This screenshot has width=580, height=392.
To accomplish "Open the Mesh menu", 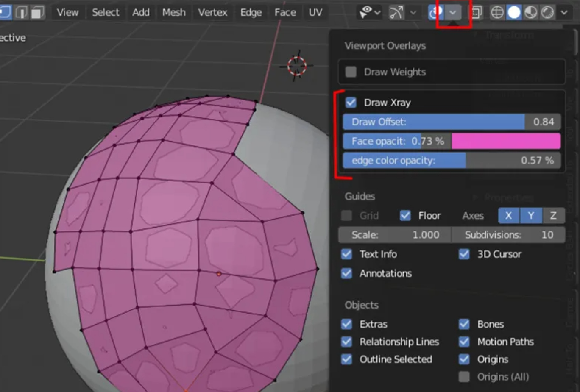I will click(173, 12).
